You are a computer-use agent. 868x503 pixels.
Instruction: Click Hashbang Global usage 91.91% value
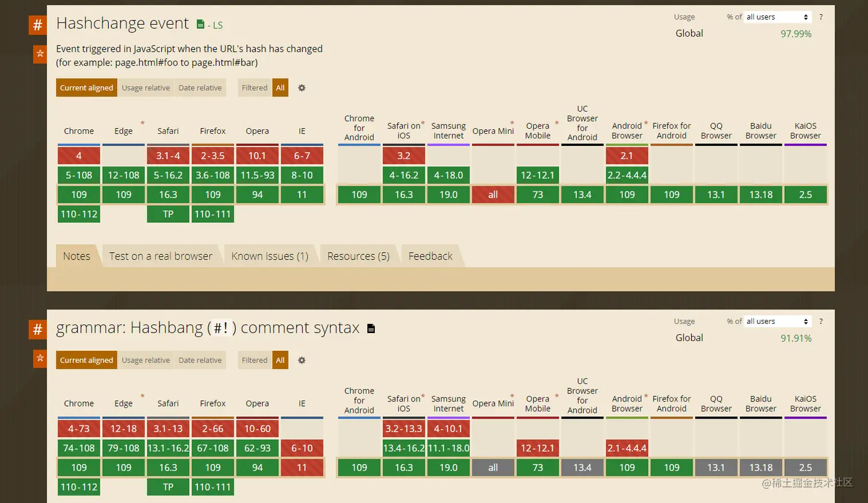click(x=796, y=338)
